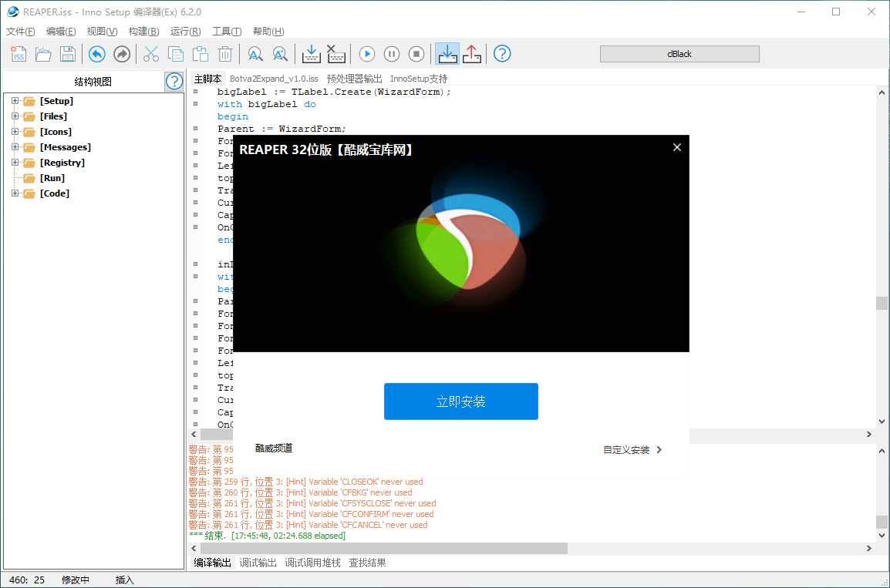The image size is (890, 588).
Task: Paste with the clipboard icon
Action: 201,54
